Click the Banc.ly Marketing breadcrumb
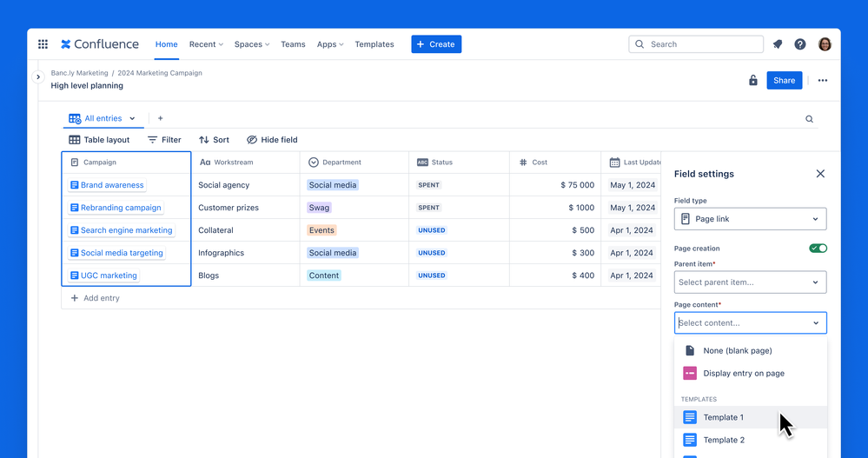This screenshot has height=458, width=868. [x=79, y=73]
